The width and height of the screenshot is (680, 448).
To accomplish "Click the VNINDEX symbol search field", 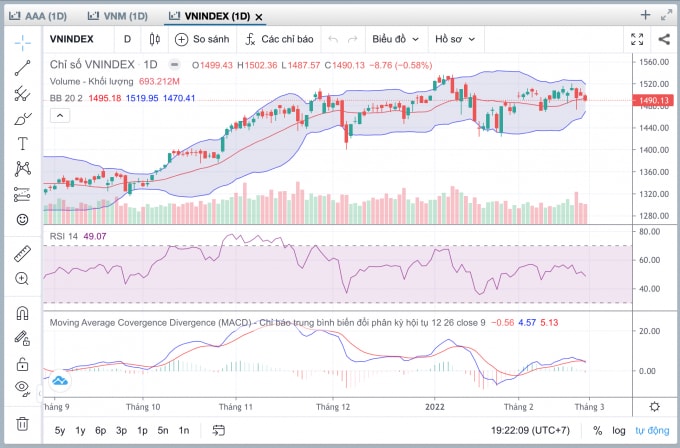I will 72,39.
